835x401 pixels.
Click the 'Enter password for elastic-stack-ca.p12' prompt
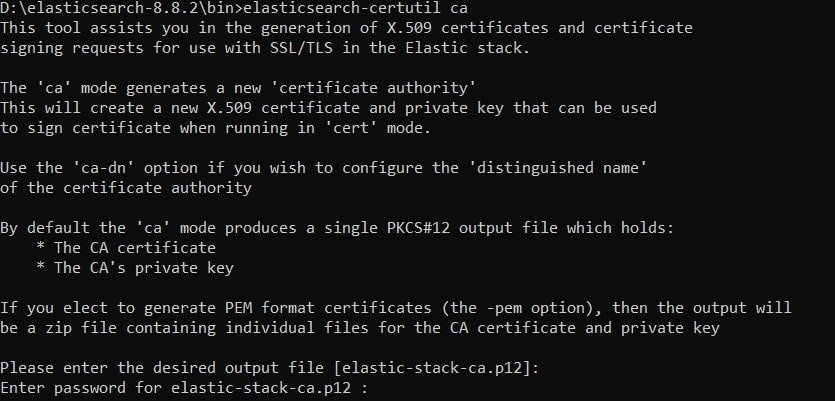point(184,388)
